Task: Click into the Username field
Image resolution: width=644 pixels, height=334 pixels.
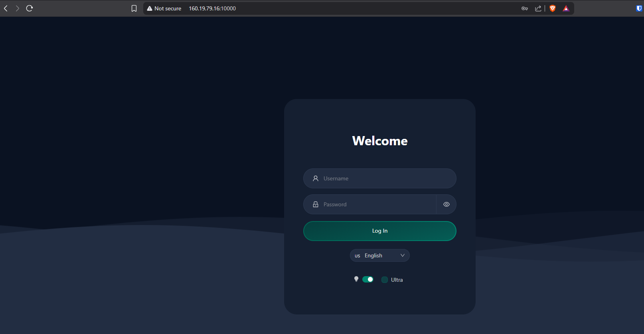Action: coord(383,178)
